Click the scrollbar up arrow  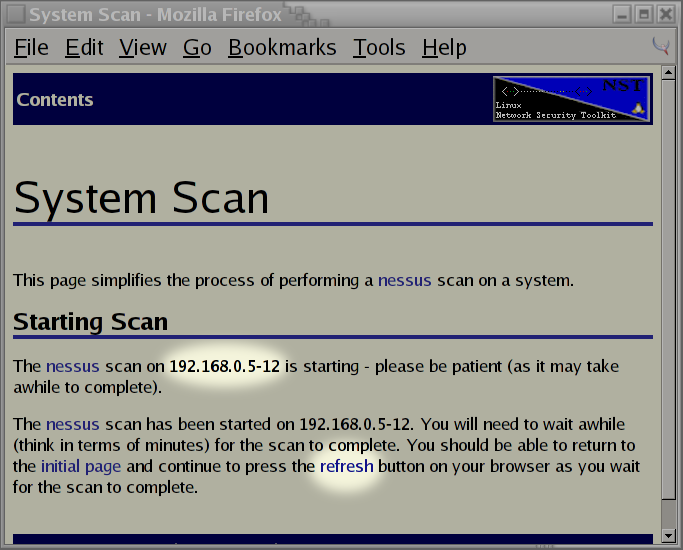point(668,72)
